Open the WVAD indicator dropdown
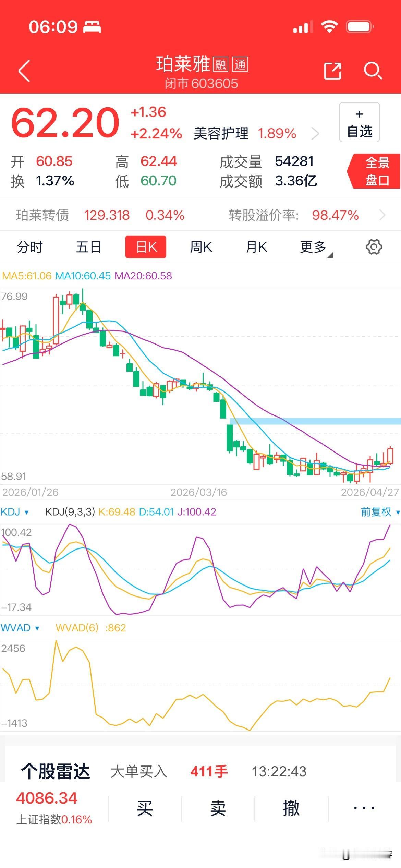The height and width of the screenshot is (868, 401). [x=20, y=628]
